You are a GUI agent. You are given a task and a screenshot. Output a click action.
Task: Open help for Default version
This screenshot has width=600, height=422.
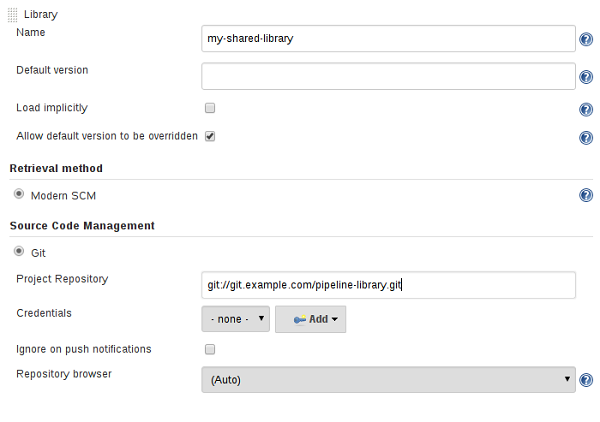tap(586, 77)
